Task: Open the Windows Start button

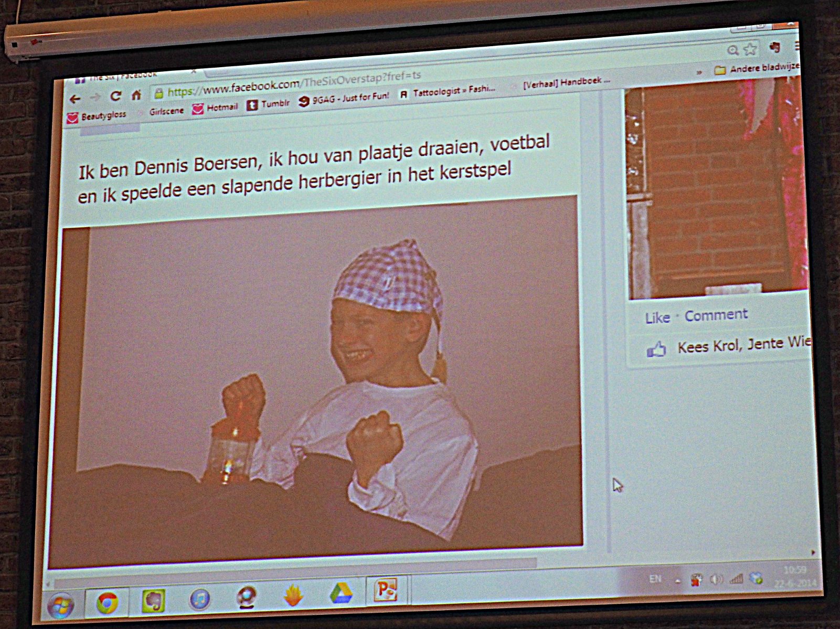Action: coord(60,605)
